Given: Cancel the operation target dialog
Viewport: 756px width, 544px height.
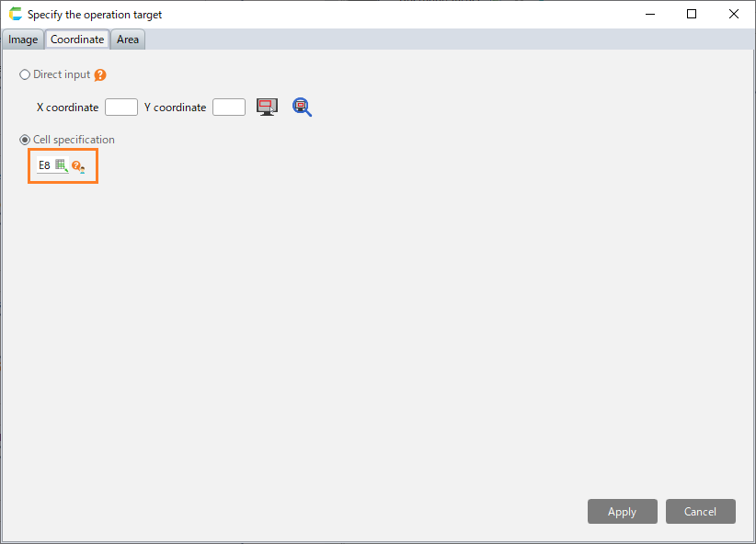Looking at the screenshot, I should [x=700, y=511].
